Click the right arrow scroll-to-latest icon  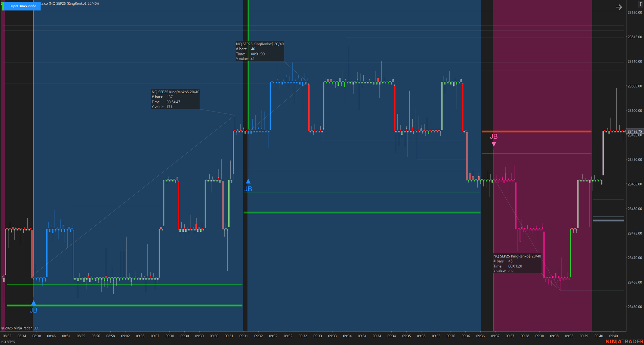coord(619,7)
